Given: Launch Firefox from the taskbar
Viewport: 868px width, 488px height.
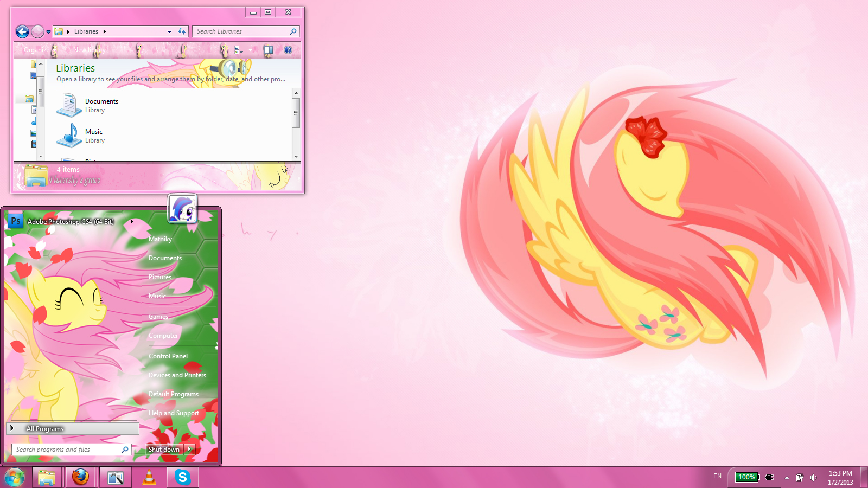Looking at the screenshot, I should (80, 478).
